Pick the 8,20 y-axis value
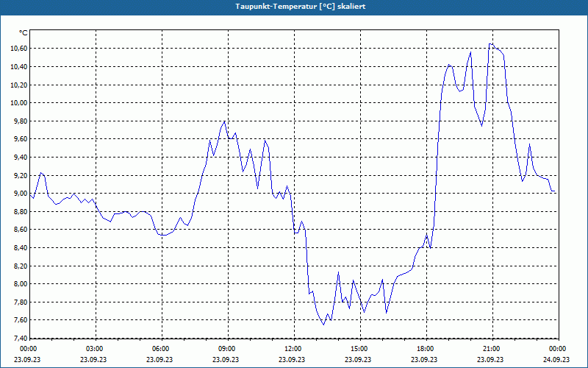588x368 pixels. click(x=20, y=266)
